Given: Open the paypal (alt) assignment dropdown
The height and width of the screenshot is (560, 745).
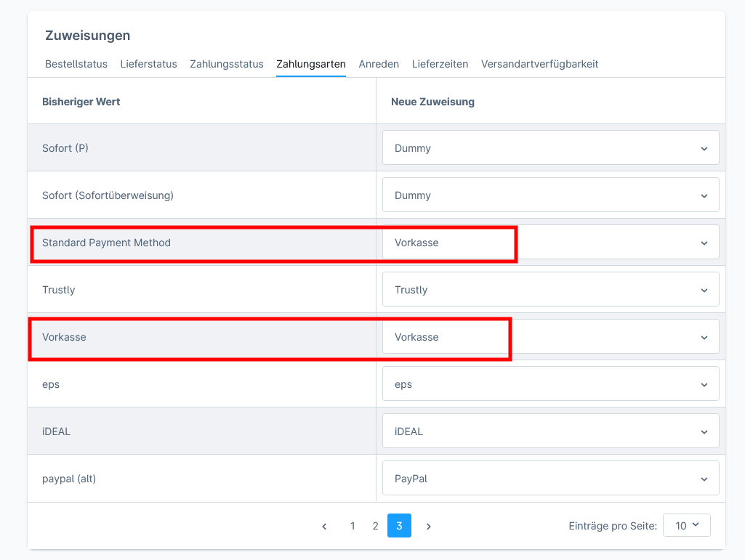Looking at the screenshot, I should (x=551, y=479).
